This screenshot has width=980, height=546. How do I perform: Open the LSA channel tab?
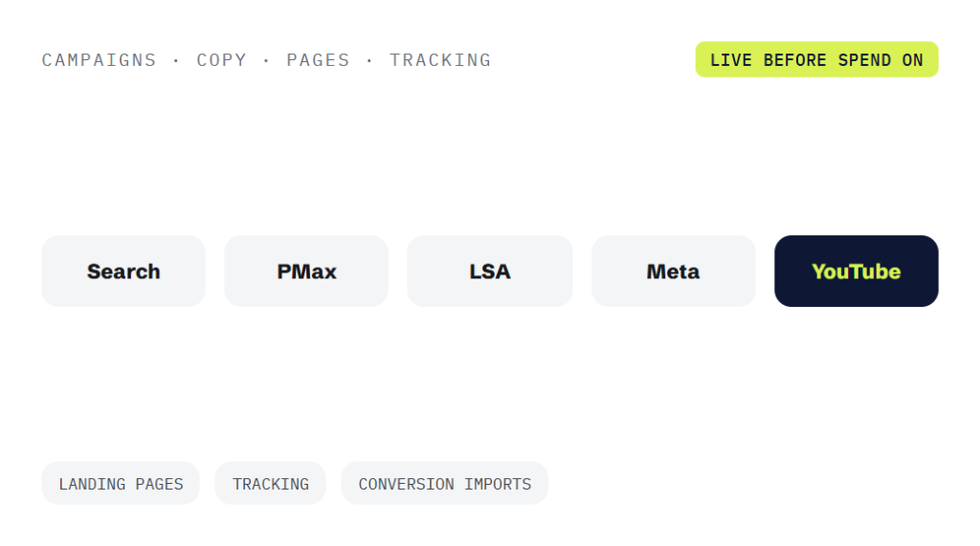[490, 272]
